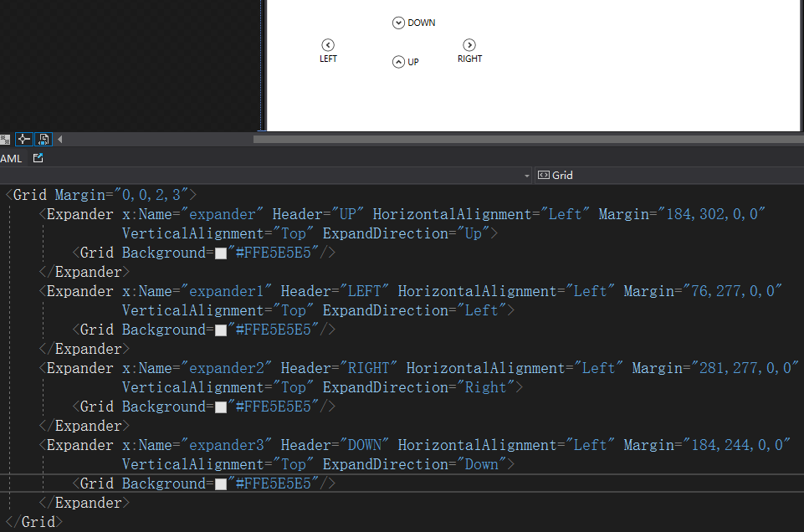This screenshot has height=532, width=804.
Task: Click Header="RIGHT" attribute in code
Action: click(339, 368)
